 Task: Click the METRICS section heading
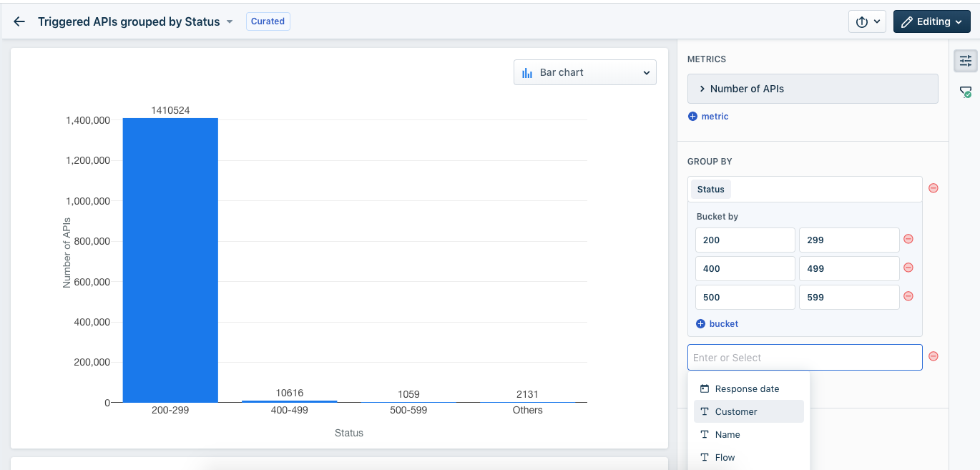[x=707, y=59]
